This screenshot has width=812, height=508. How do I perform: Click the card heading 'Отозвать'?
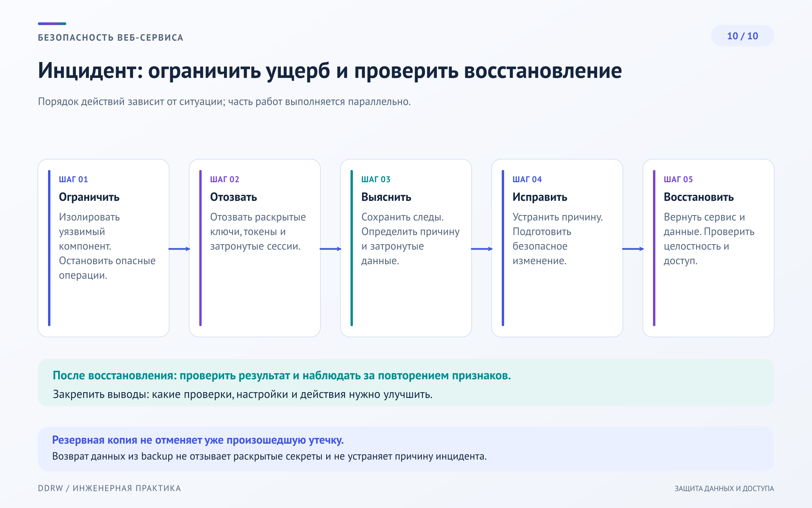pyautogui.click(x=233, y=197)
